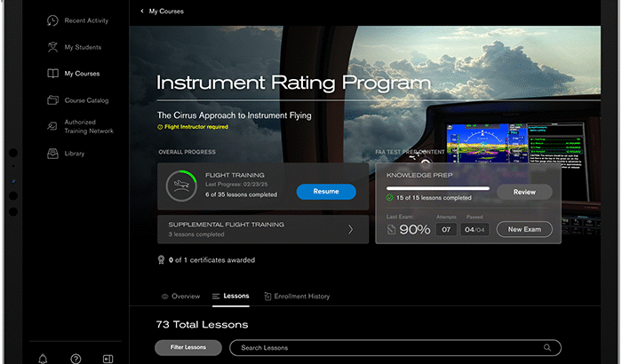Click the Attempts value 07

[446, 230]
